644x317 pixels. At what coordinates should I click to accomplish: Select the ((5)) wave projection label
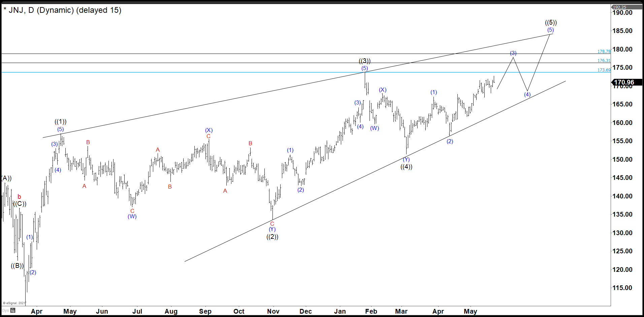point(551,23)
